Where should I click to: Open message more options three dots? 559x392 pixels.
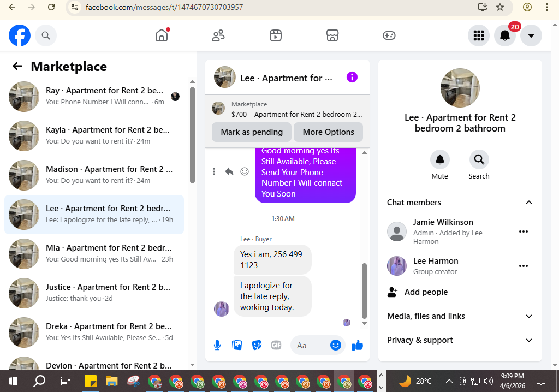(214, 171)
